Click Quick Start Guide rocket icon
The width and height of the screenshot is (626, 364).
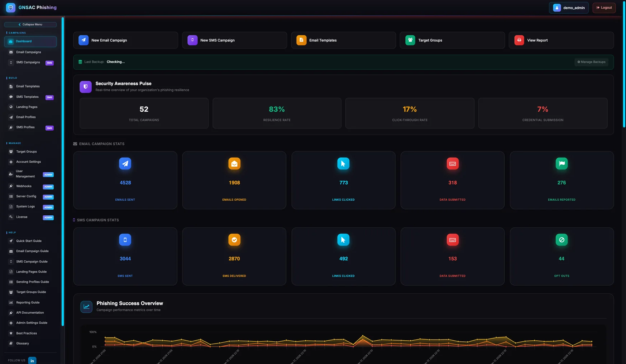pyautogui.click(x=11, y=241)
